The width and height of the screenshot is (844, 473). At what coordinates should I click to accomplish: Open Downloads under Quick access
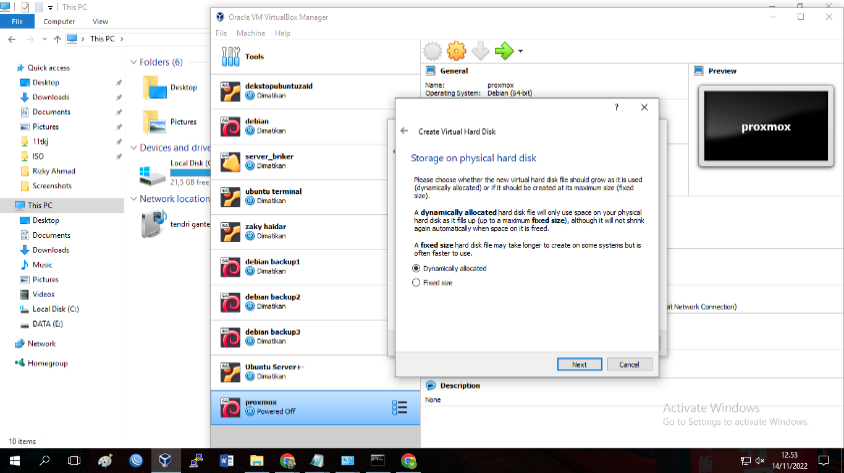point(51,97)
